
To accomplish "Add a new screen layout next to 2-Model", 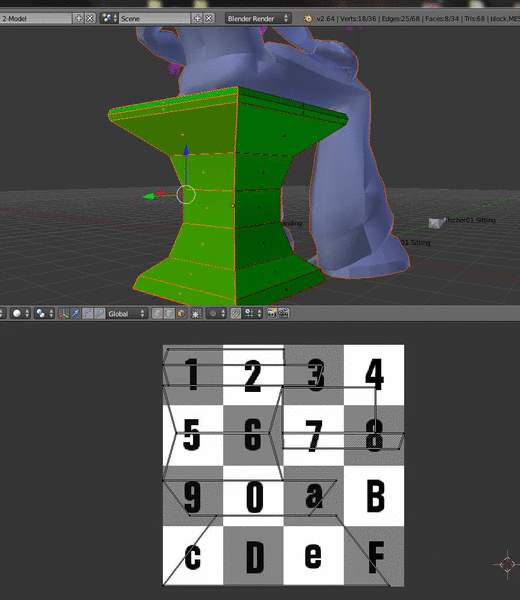I will (78, 18).
